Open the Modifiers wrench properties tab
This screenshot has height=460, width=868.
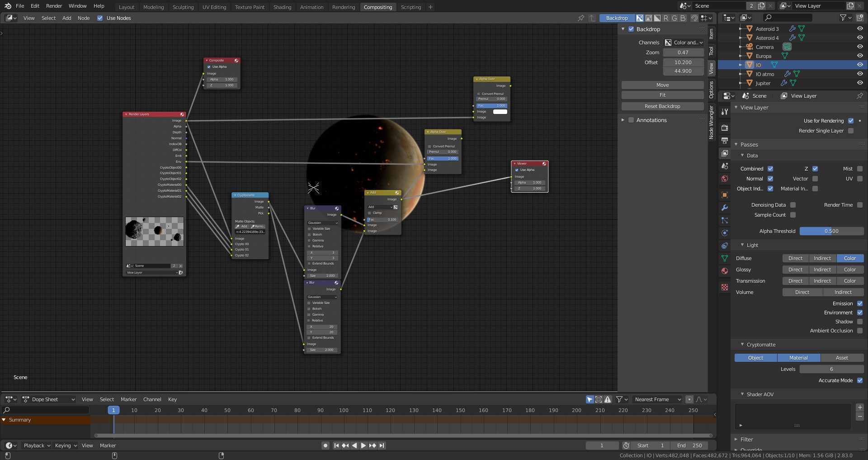click(x=725, y=208)
